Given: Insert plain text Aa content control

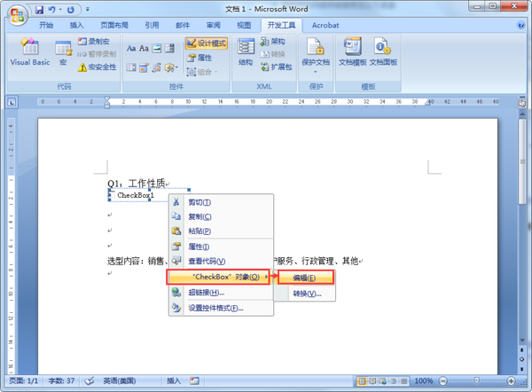Looking at the screenshot, I should click(144, 48).
